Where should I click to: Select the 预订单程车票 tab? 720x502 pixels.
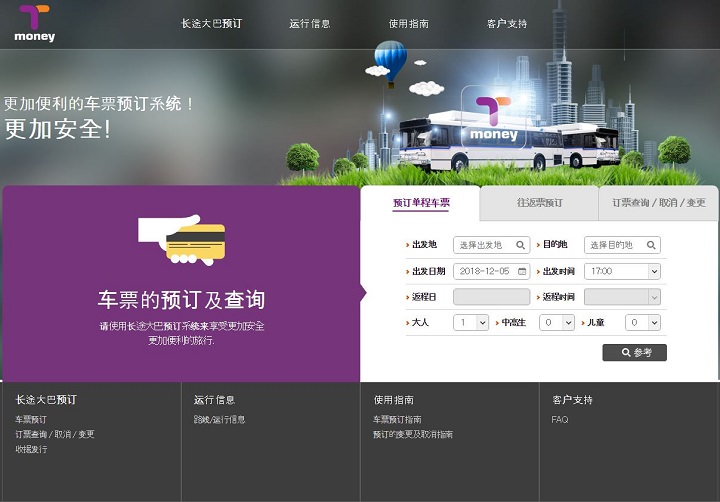[421, 203]
